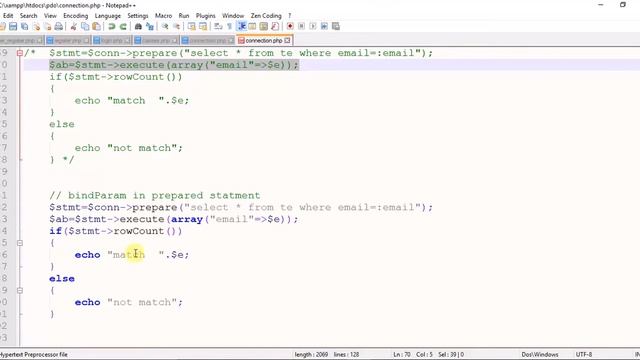
Task: Click the Paste clipboard icon
Action: pyautogui.click(x=96, y=27)
